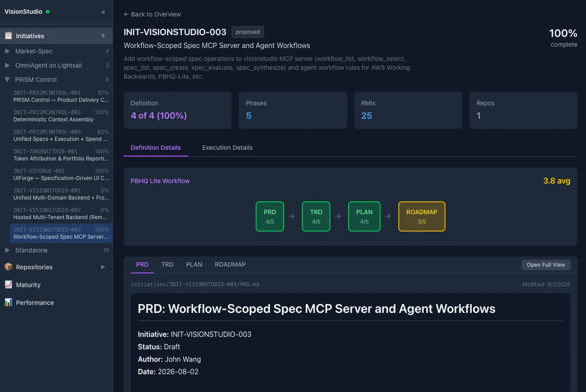Click the Repositories box icon

coord(8,267)
